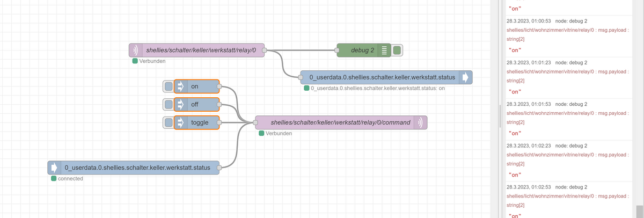Trigger the 'toggle' inject node button

click(x=169, y=122)
